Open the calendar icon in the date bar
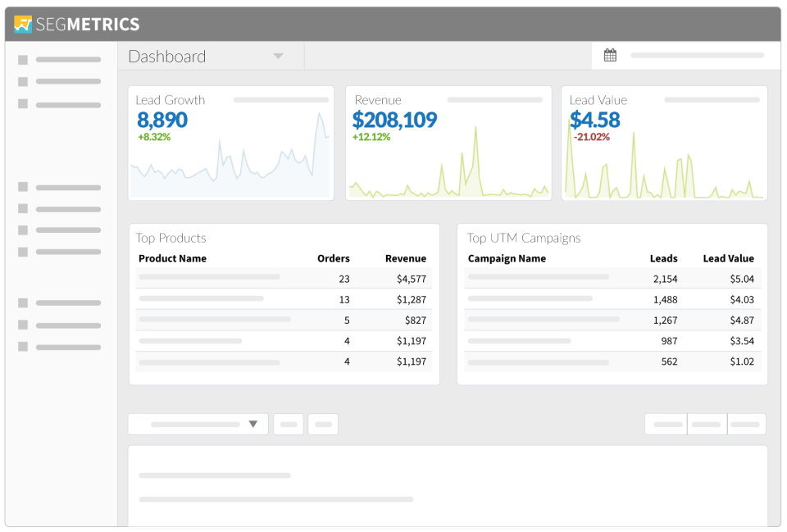Viewport: 787px width, 532px height. point(610,54)
